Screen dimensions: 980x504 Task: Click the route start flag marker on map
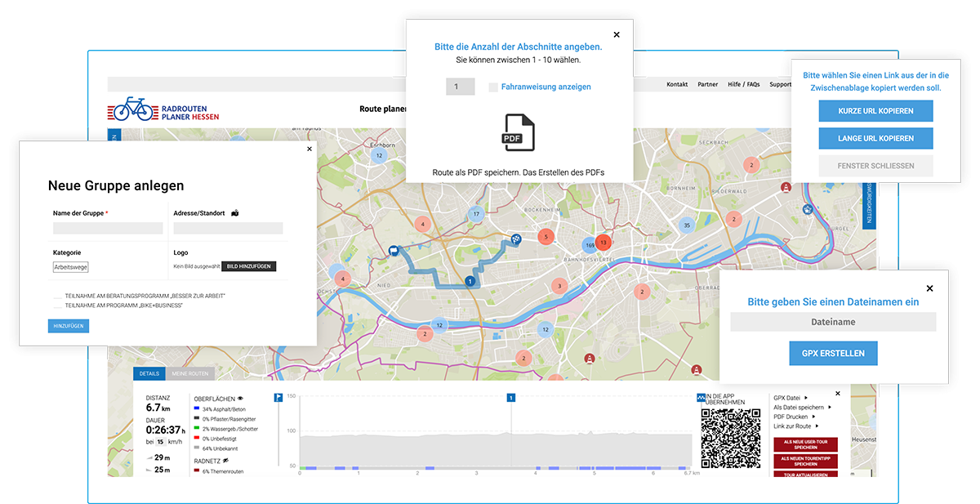[393, 251]
